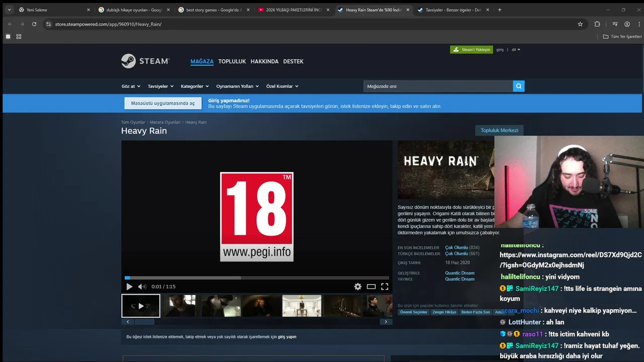Open the dil language dropdown
This screenshot has height=362, width=644.
coord(516,50)
